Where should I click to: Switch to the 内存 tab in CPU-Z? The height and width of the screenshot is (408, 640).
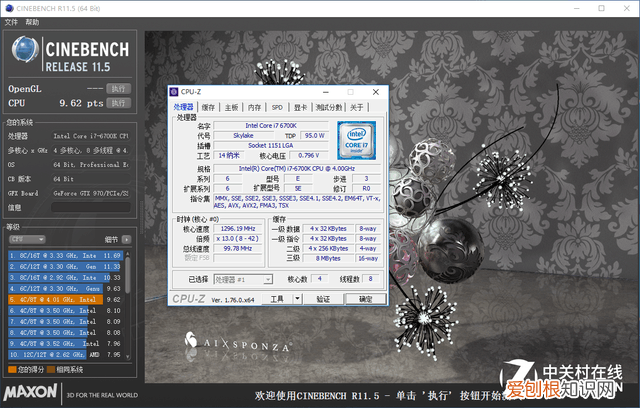254,107
